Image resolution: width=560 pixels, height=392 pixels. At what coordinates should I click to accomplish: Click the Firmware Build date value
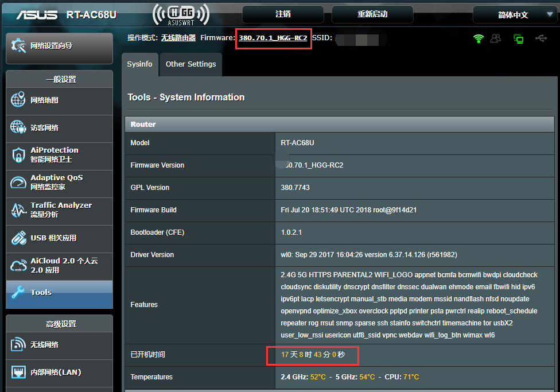pos(349,210)
